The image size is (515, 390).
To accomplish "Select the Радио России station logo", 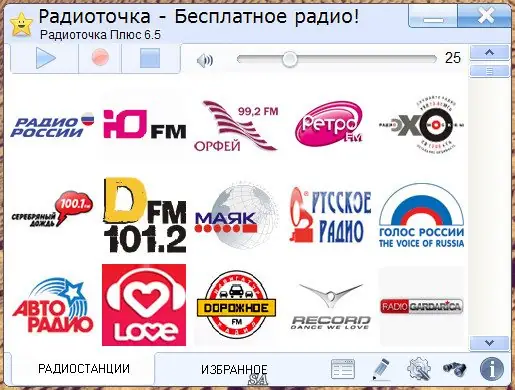I will pyautogui.click(x=52, y=126).
